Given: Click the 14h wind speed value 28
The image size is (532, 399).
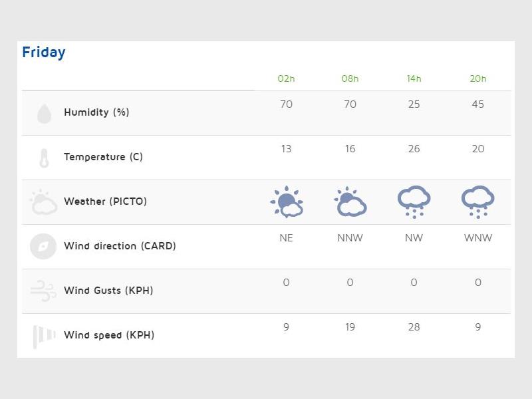Looking at the screenshot, I should click(414, 327).
